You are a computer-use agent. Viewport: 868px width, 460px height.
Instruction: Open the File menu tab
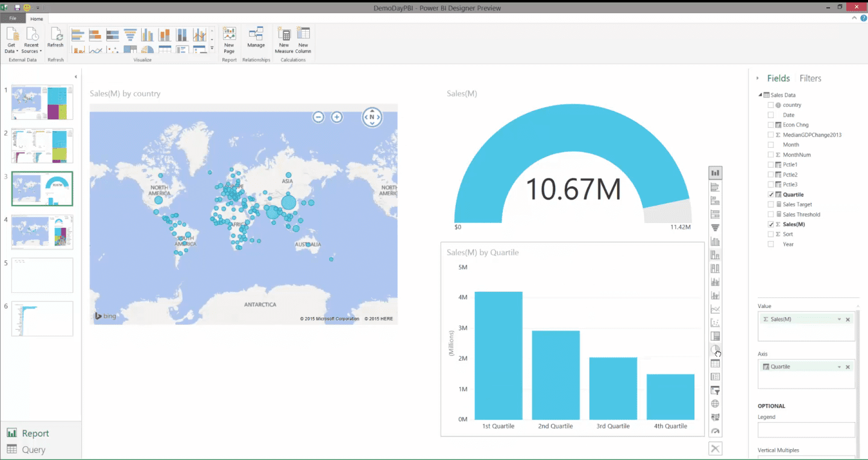pos(13,19)
